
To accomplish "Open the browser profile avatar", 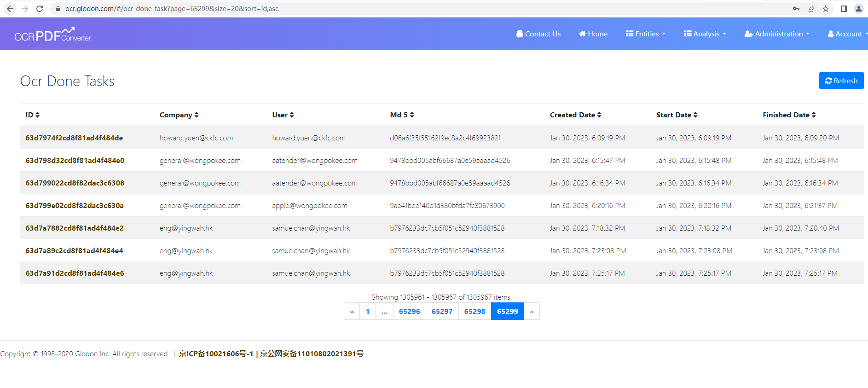I will click(859, 9).
